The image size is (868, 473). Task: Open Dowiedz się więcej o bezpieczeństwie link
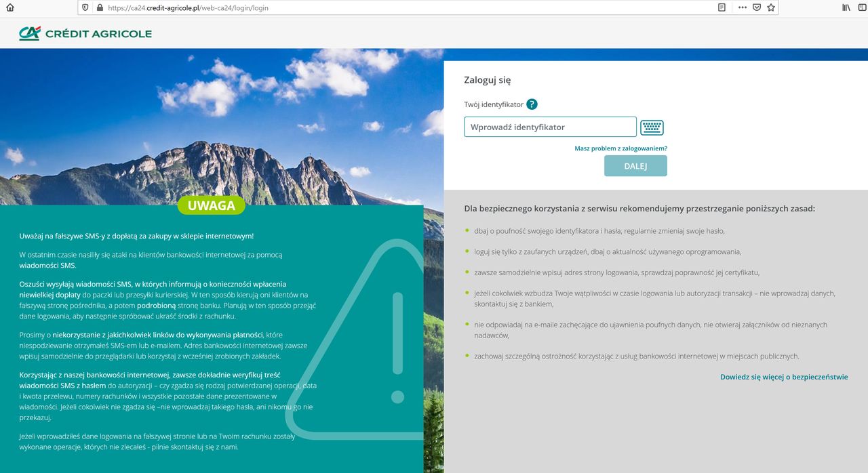point(784,377)
